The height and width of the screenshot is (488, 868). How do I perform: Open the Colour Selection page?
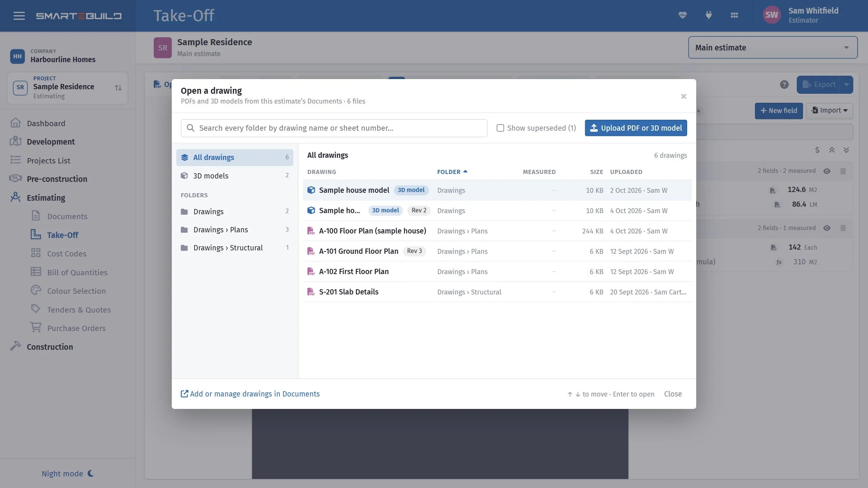76,291
